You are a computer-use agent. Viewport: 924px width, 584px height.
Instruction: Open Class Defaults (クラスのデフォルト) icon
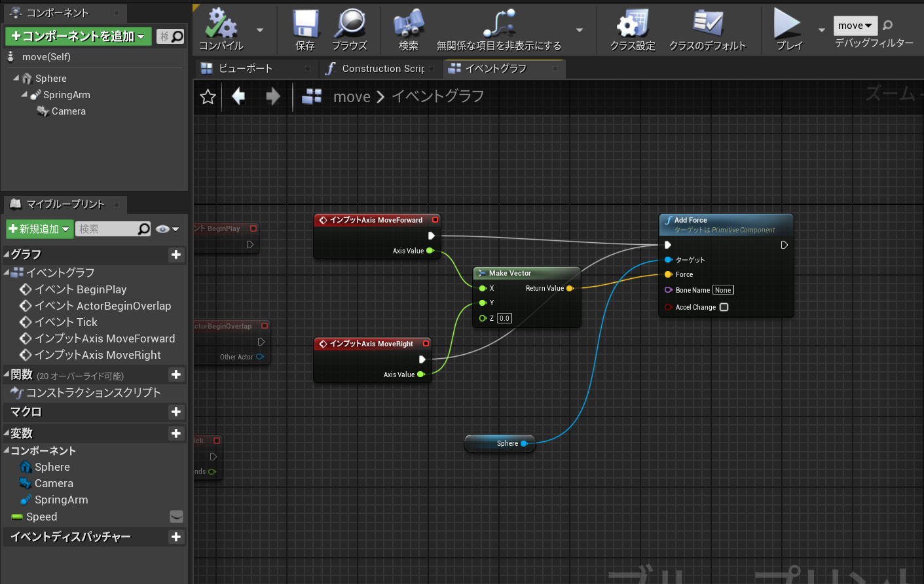click(x=707, y=24)
